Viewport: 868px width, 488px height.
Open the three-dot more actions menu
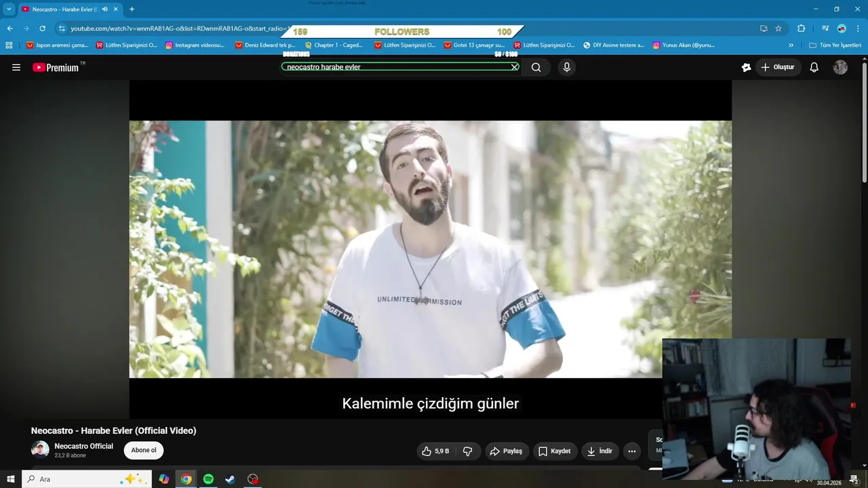632,451
